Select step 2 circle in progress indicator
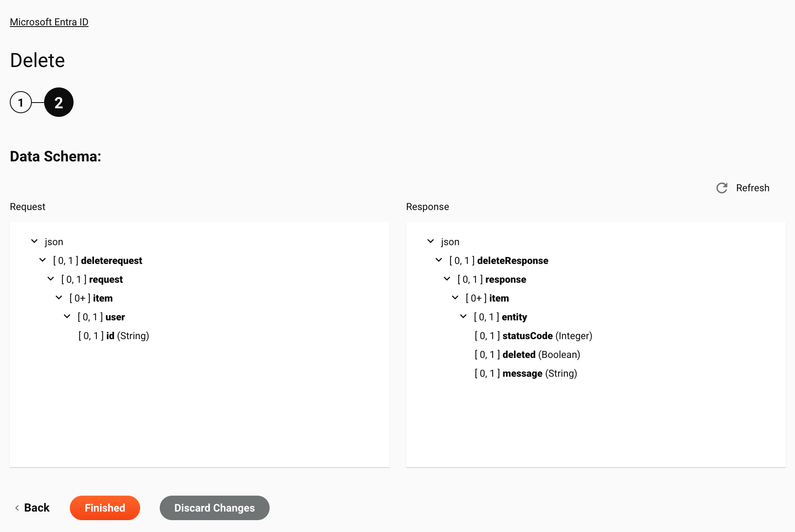 click(x=59, y=102)
